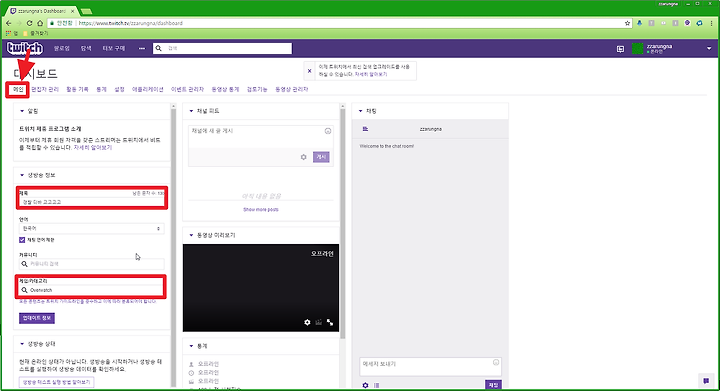Click the 업데이트 정보 button
The image size is (720, 391).
coord(37,318)
